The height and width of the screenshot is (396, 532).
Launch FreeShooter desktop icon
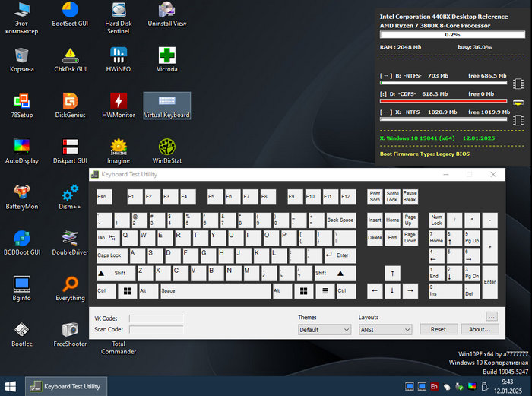(70, 335)
